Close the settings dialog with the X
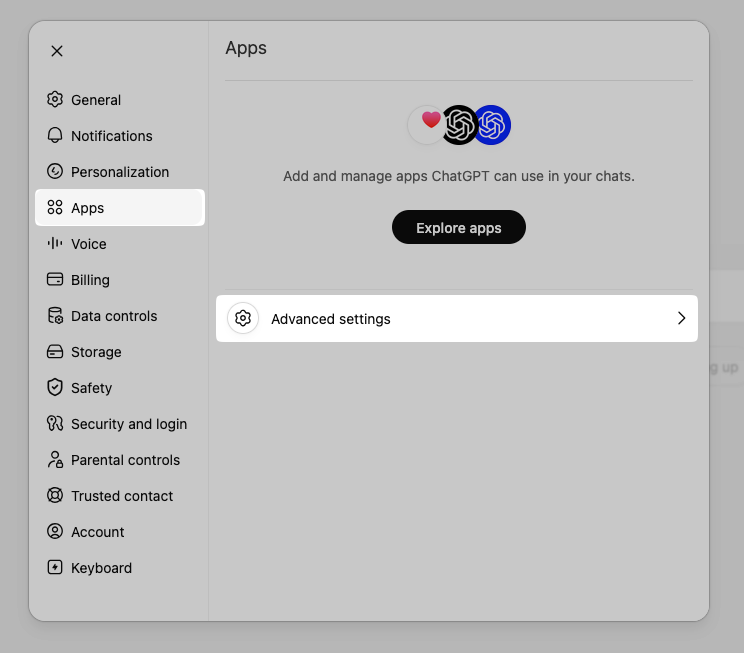The height and width of the screenshot is (653, 744). pyautogui.click(x=57, y=51)
